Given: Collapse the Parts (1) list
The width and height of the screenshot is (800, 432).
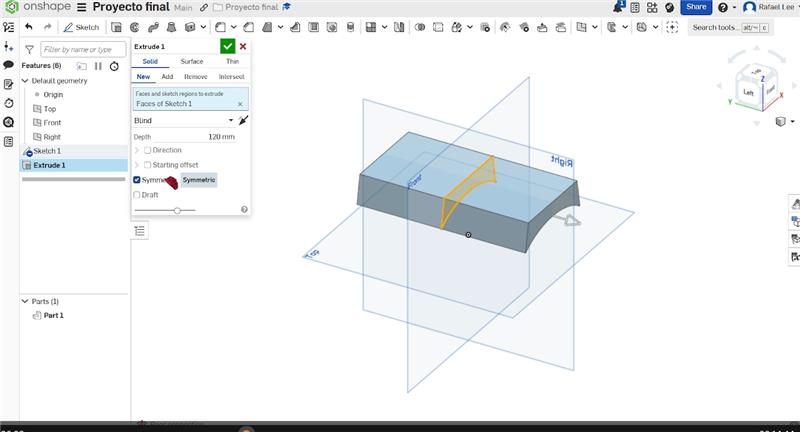Looking at the screenshot, I should point(24,301).
